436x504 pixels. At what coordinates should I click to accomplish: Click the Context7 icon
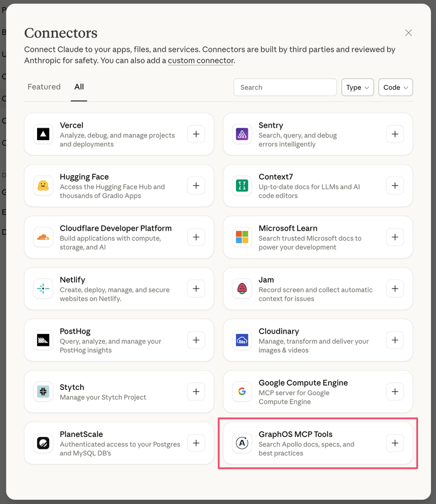pyautogui.click(x=243, y=185)
